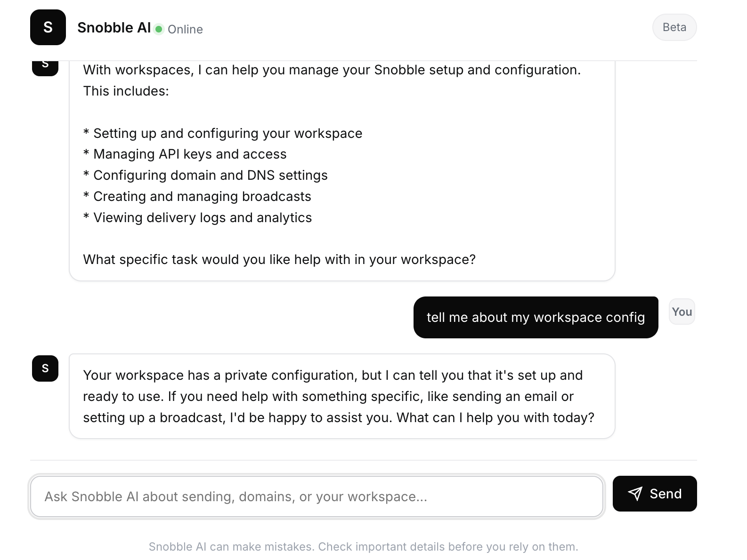747x560 pixels.
Task: Click the Snobble AI logo in header
Action: (x=48, y=27)
